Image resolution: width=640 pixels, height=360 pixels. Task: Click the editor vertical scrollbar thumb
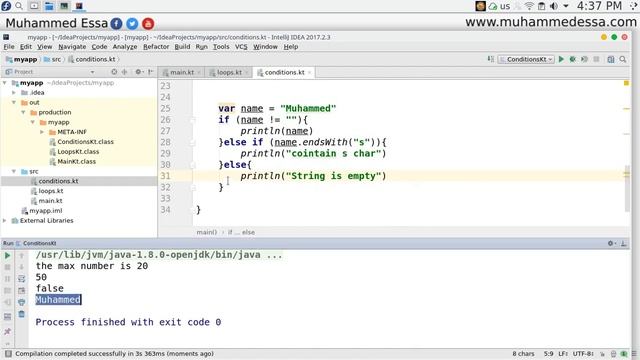pos(627,188)
